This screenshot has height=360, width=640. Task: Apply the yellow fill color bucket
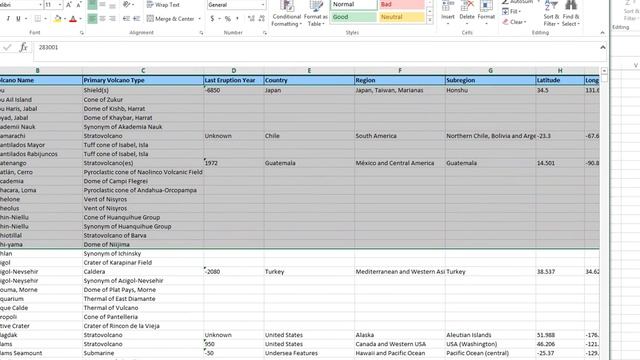click(58, 19)
